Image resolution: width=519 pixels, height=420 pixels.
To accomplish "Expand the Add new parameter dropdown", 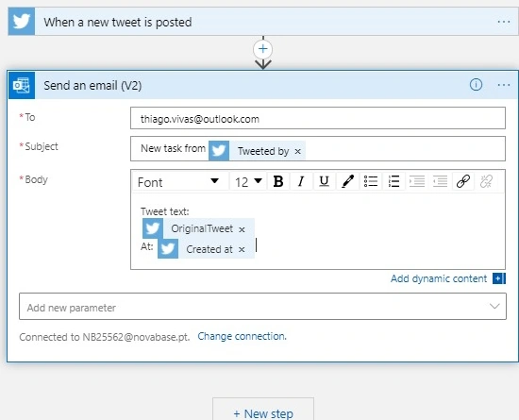I will (x=262, y=307).
